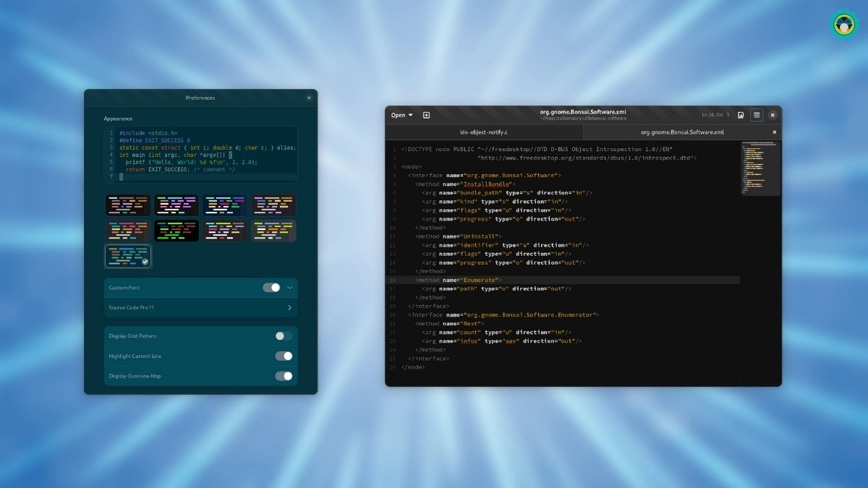Screen dimensions: 868x488
Task: Click the new tab icon beside Open
Action: pyautogui.click(x=426, y=115)
